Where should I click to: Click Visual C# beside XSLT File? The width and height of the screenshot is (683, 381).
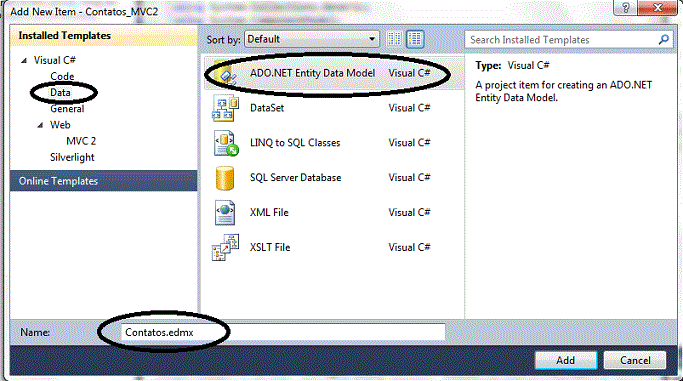(409, 247)
